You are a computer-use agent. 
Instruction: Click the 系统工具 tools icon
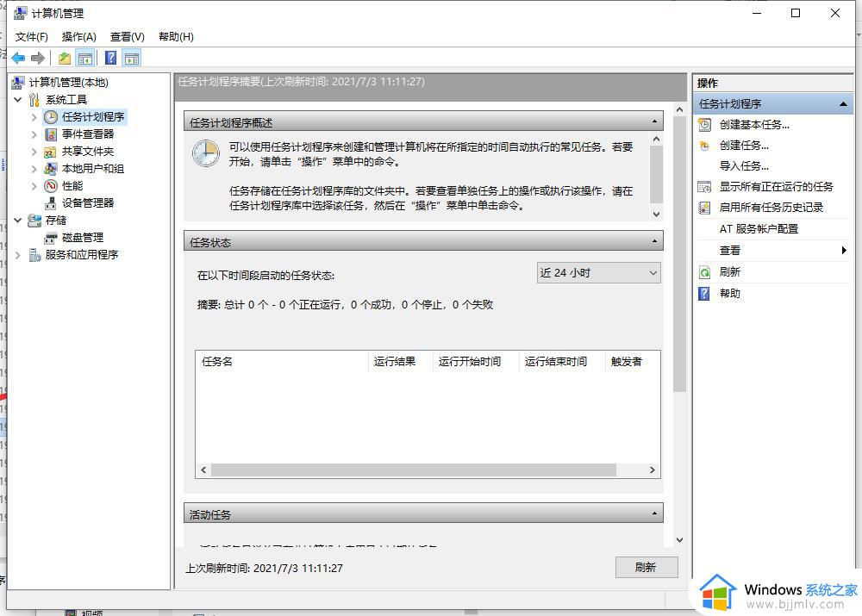coord(34,99)
